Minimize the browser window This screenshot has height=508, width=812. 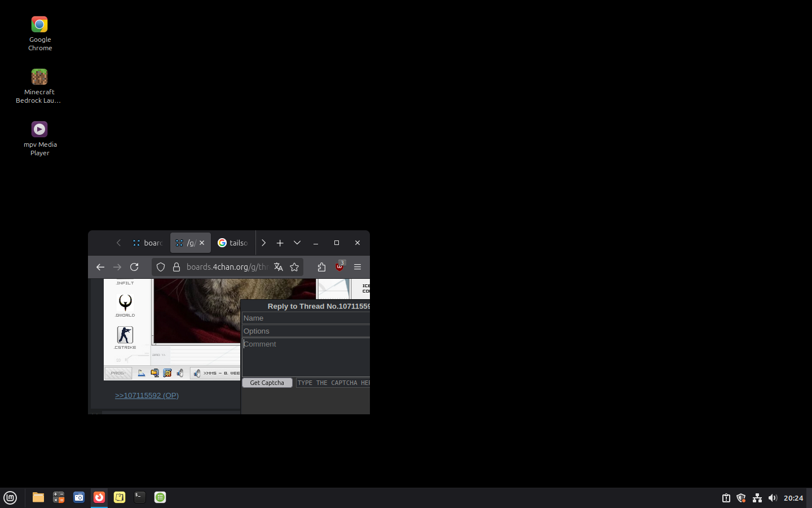tap(316, 243)
